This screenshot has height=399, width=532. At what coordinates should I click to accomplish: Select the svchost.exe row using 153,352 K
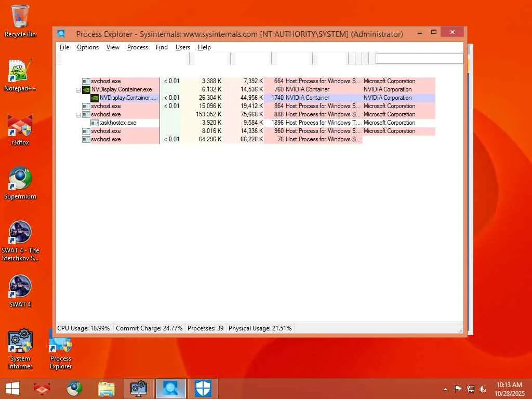[x=259, y=114]
